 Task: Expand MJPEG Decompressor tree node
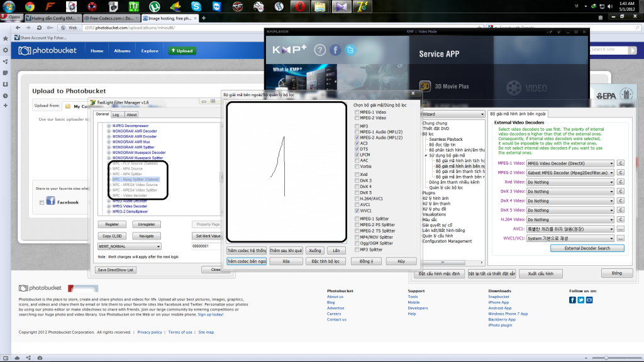109,126
